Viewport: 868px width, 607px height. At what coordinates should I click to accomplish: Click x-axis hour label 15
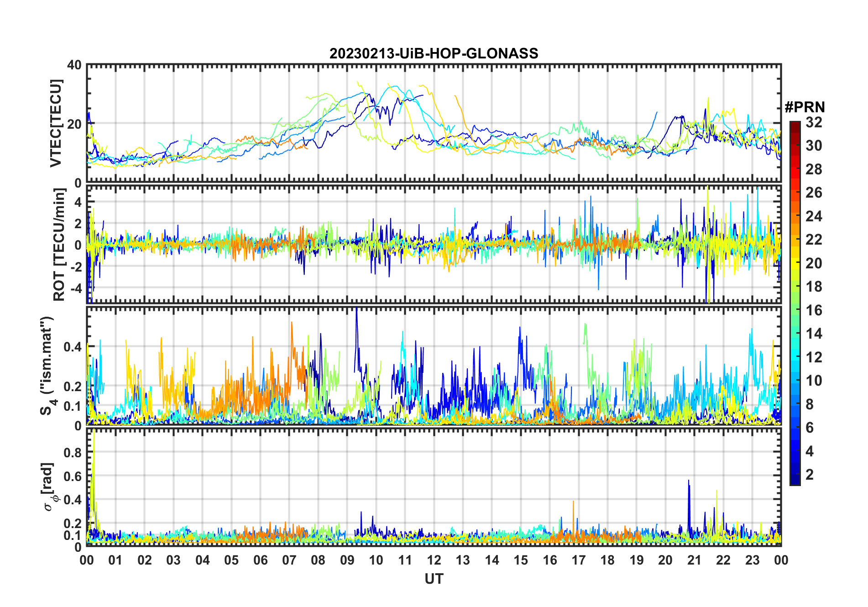tap(521, 560)
